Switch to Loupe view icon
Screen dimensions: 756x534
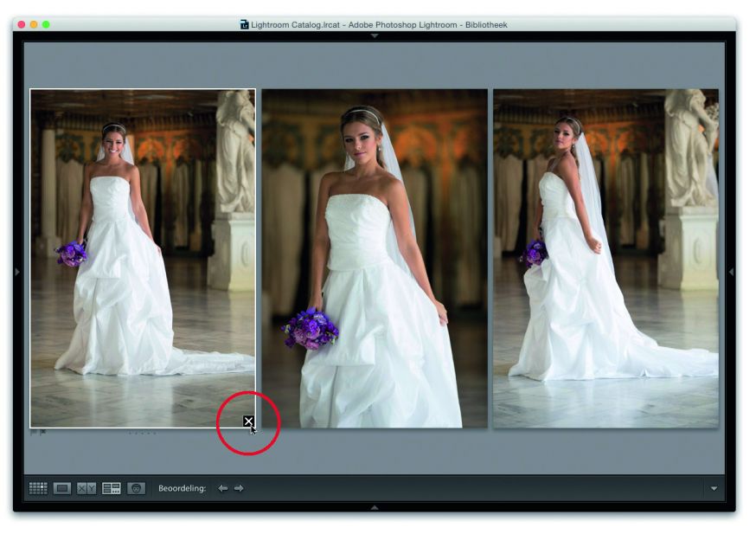tap(62, 488)
